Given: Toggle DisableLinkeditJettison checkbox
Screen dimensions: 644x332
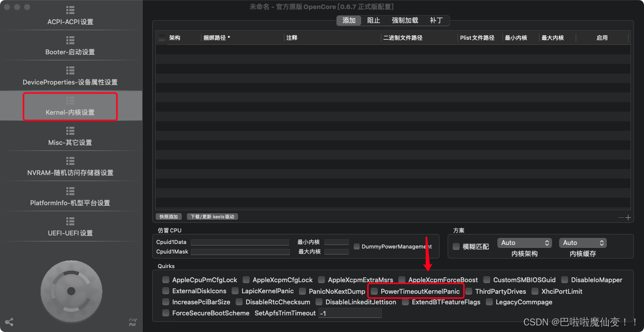Looking at the screenshot, I should pyautogui.click(x=319, y=302).
